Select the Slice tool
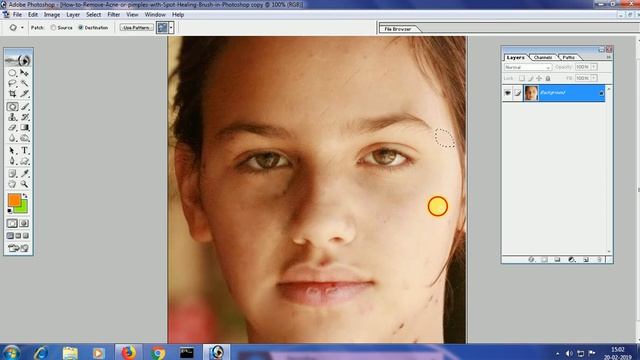 [x=24, y=93]
